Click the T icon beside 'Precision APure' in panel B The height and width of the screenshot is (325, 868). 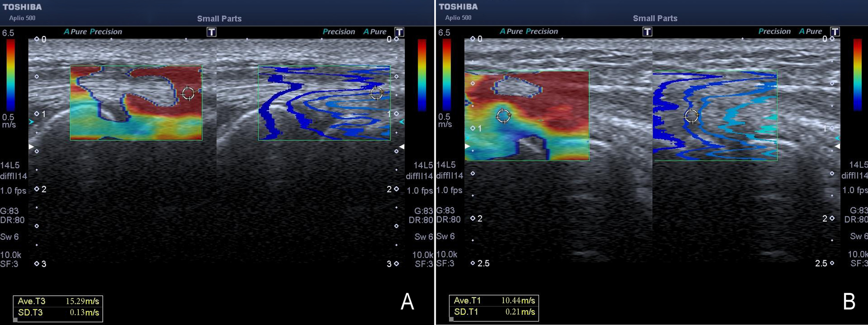point(835,31)
